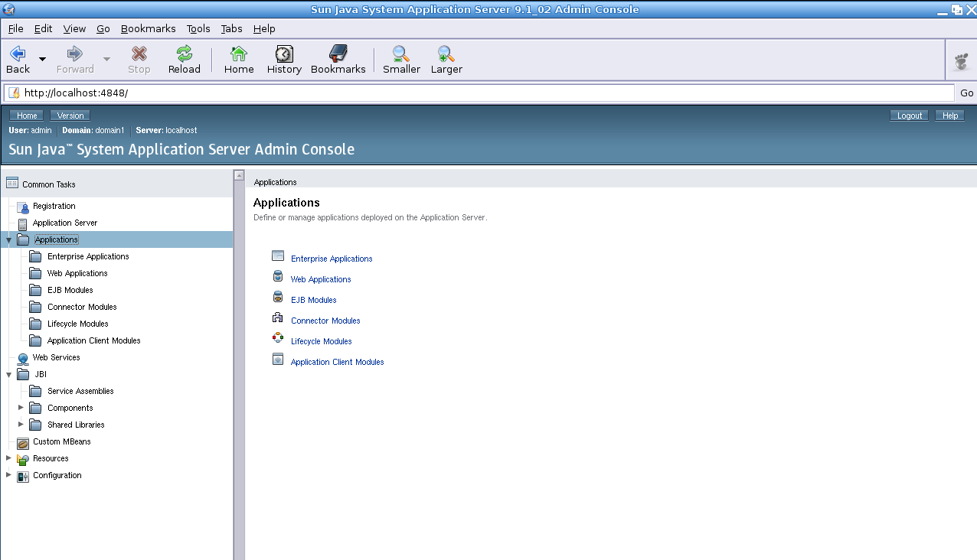Image resolution: width=977 pixels, height=560 pixels.
Task: Click the GNOME foot throbber icon
Action: click(962, 61)
